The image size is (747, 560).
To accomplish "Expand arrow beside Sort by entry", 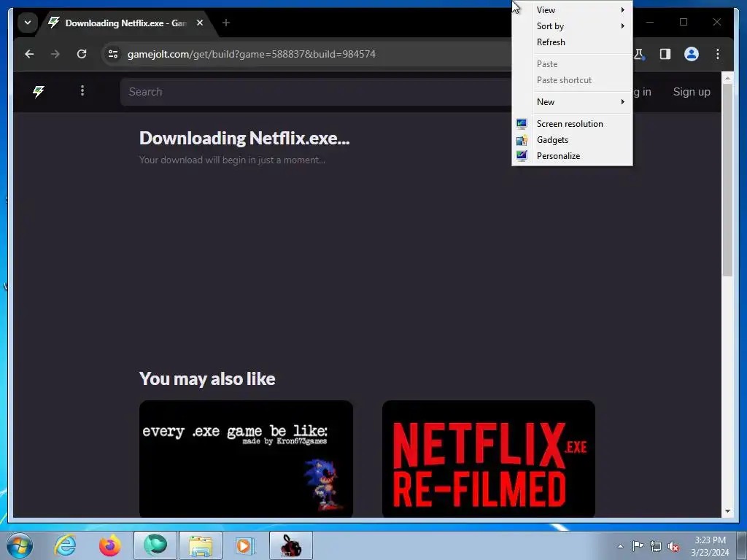I will pyautogui.click(x=622, y=26).
